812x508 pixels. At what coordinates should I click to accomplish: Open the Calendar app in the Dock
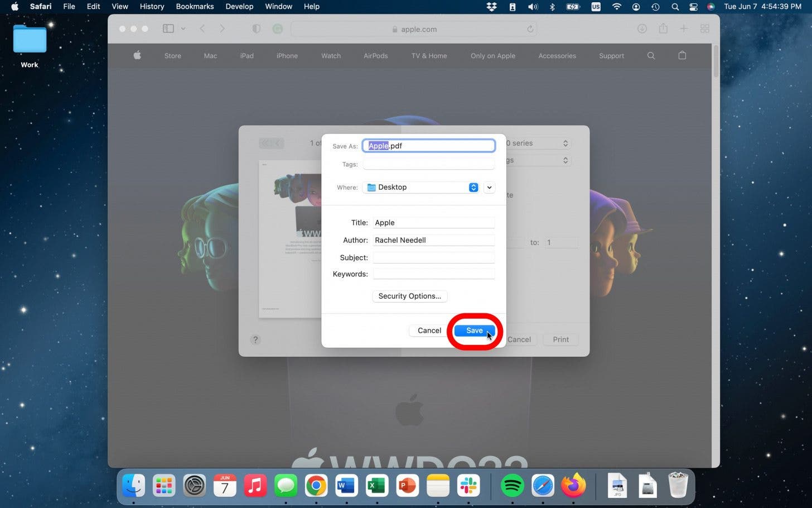[225, 486]
